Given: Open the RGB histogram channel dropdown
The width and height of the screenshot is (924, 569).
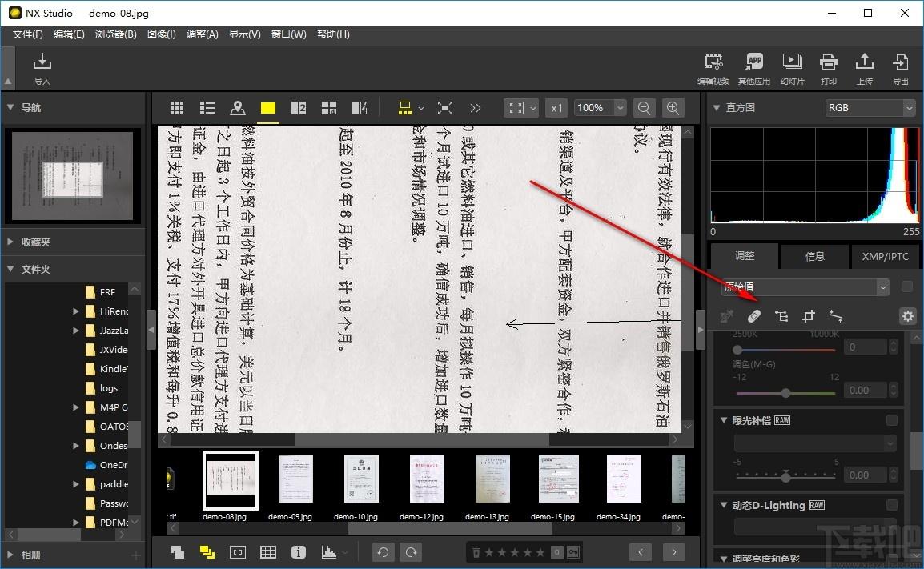Looking at the screenshot, I should pos(870,108).
